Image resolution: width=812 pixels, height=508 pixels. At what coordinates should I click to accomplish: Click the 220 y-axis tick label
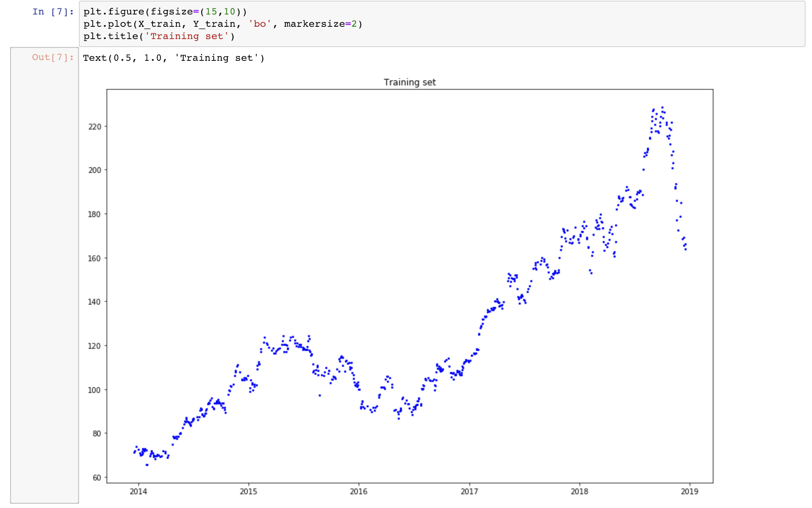[x=95, y=127]
